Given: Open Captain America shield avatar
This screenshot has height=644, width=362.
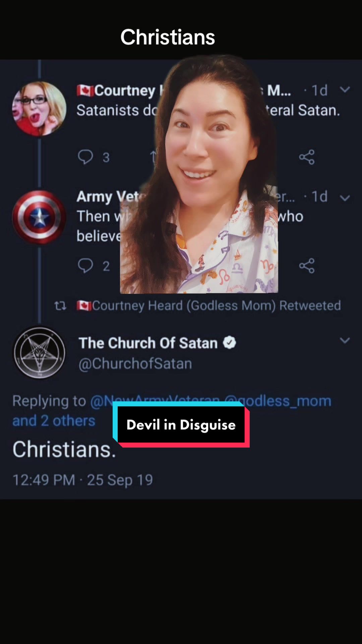Looking at the screenshot, I should [39, 217].
